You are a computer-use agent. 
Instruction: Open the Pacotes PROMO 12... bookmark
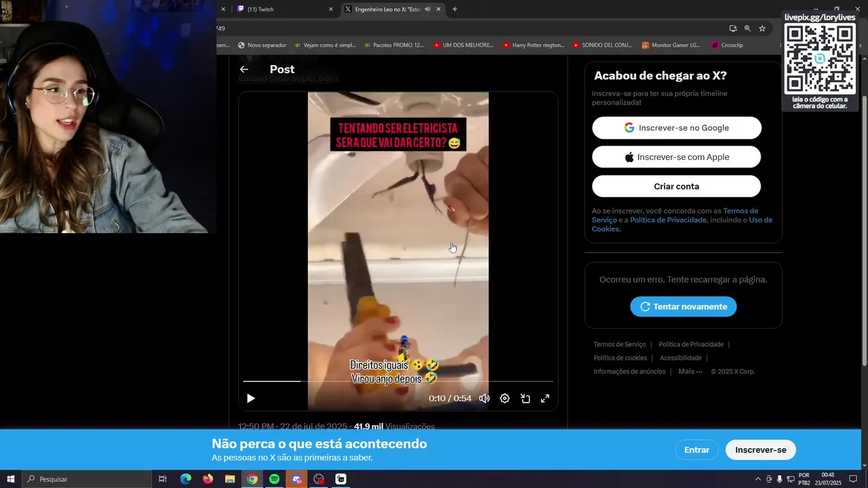[x=394, y=45]
